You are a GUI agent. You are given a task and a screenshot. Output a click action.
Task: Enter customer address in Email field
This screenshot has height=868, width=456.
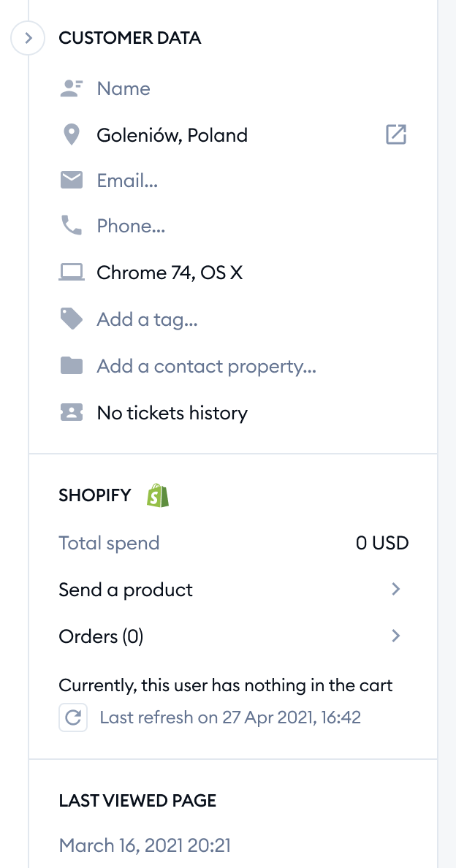coord(127,180)
